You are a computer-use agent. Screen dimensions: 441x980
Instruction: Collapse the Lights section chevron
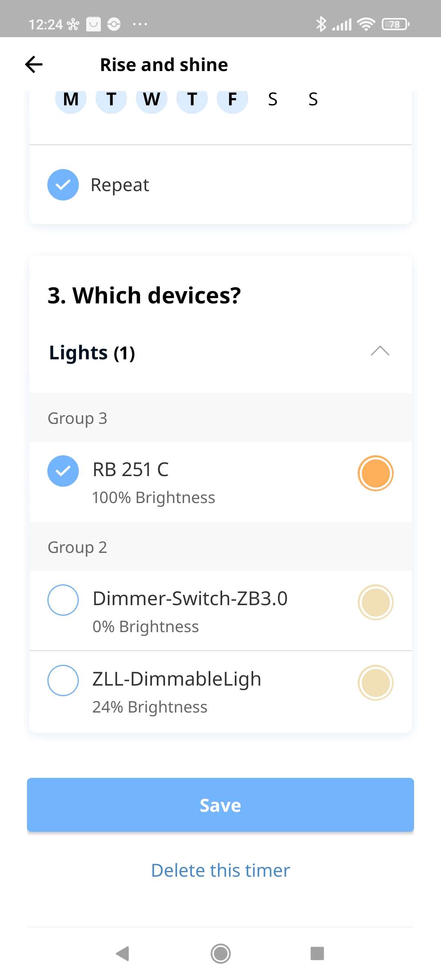tap(380, 352)
